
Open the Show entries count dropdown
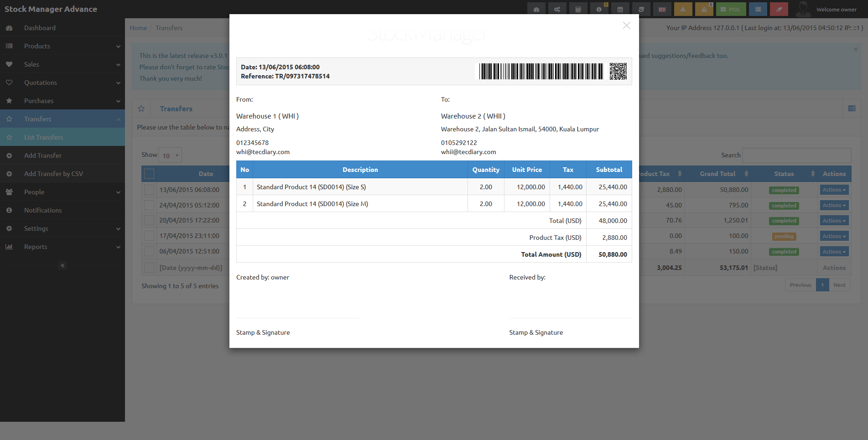click(170, 155)
